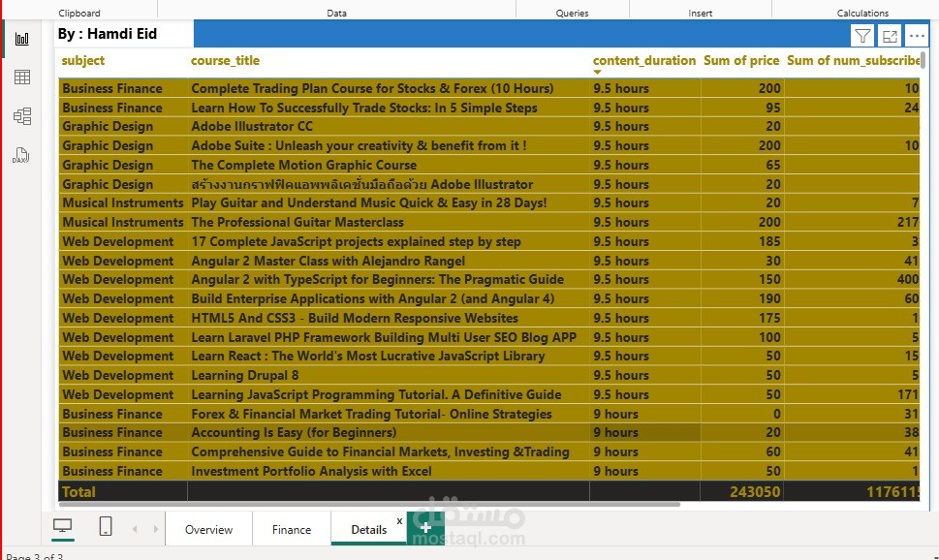The width and height of the screenshot is (939, 560).
Task: Select the 'By : Hamdi Eid' text box
Action: 125,34
